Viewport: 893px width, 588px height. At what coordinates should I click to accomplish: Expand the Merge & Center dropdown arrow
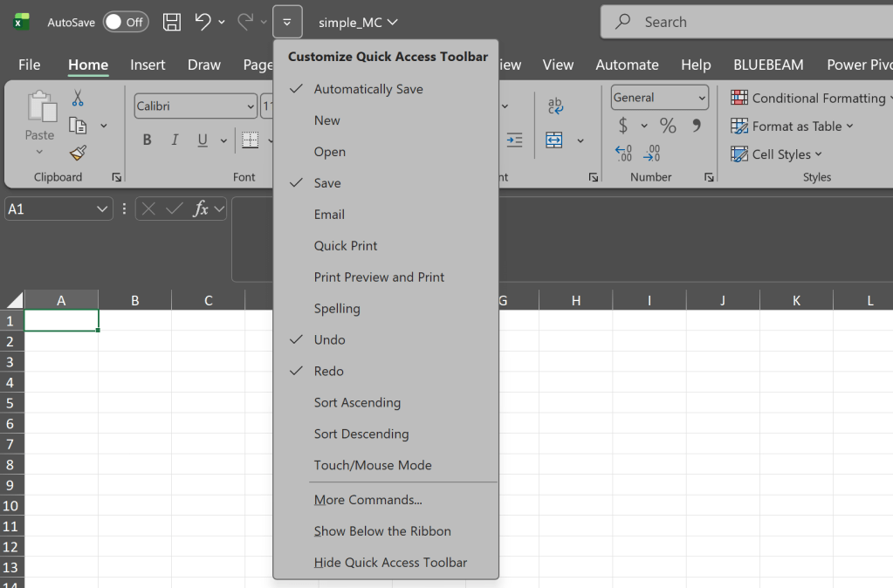[580, 140]
